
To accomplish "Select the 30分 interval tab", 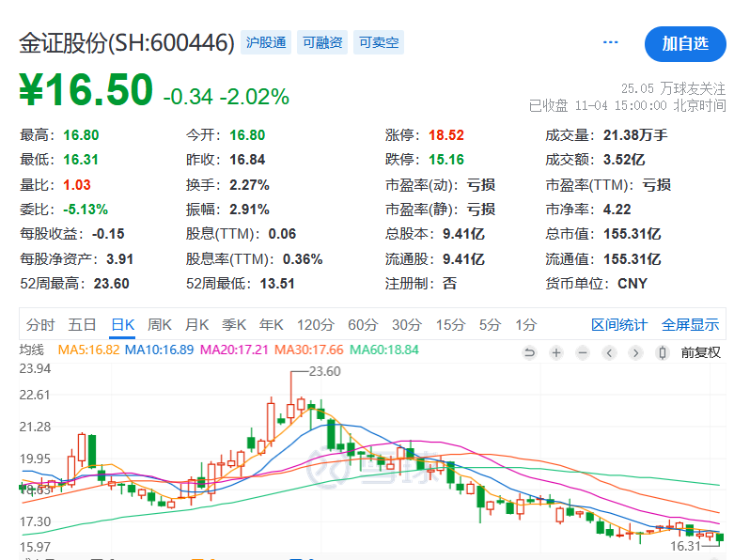I will point(407,325).
